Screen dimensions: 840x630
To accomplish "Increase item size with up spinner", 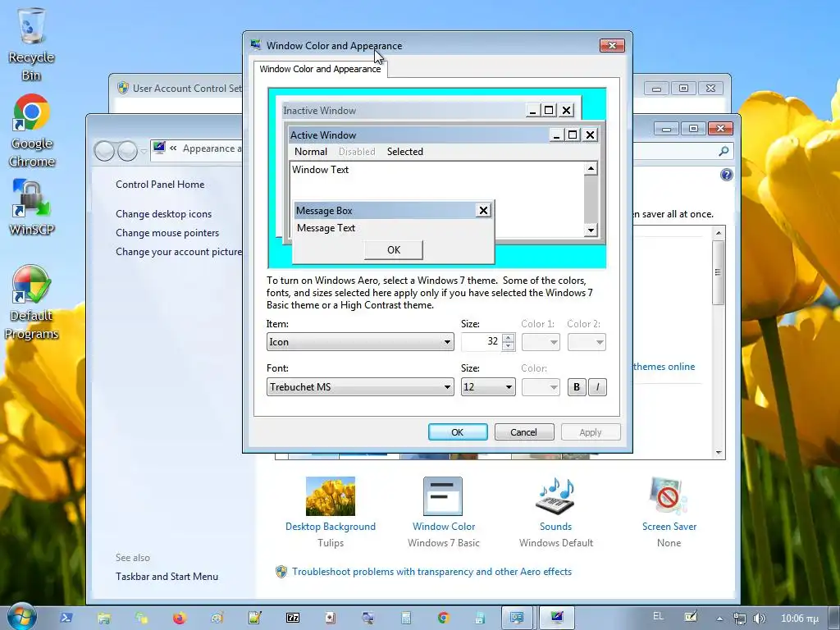I will pyautogui.click(x=509, y=337).
